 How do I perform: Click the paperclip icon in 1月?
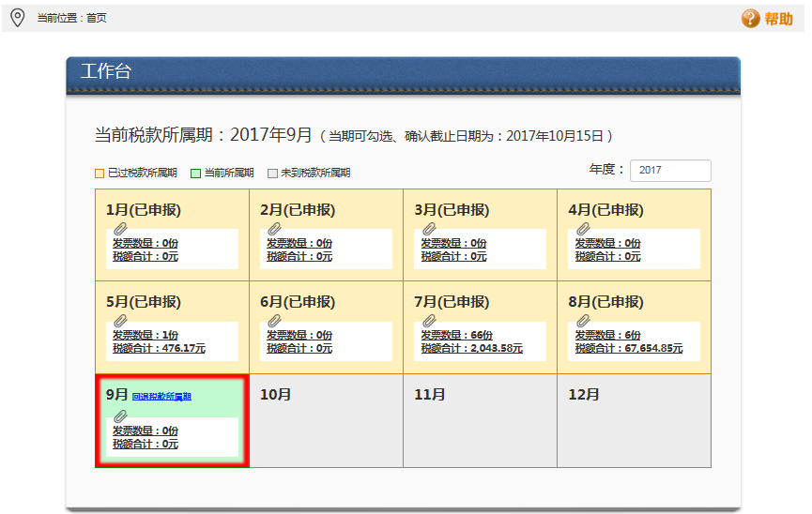pos(121,229)
